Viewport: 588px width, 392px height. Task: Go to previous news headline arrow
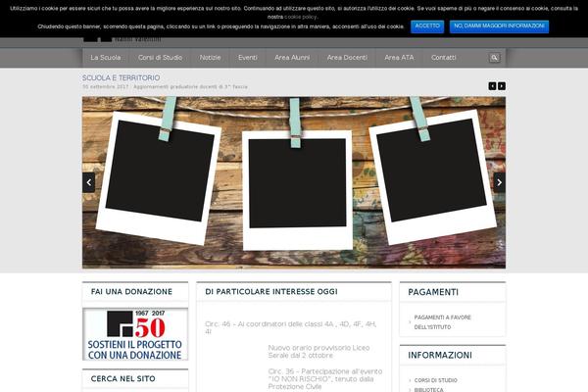pyautogui.click(x=492, y=86)
